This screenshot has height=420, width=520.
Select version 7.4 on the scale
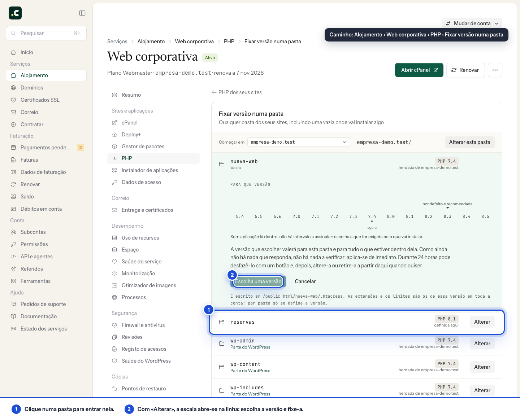[372, 216]
